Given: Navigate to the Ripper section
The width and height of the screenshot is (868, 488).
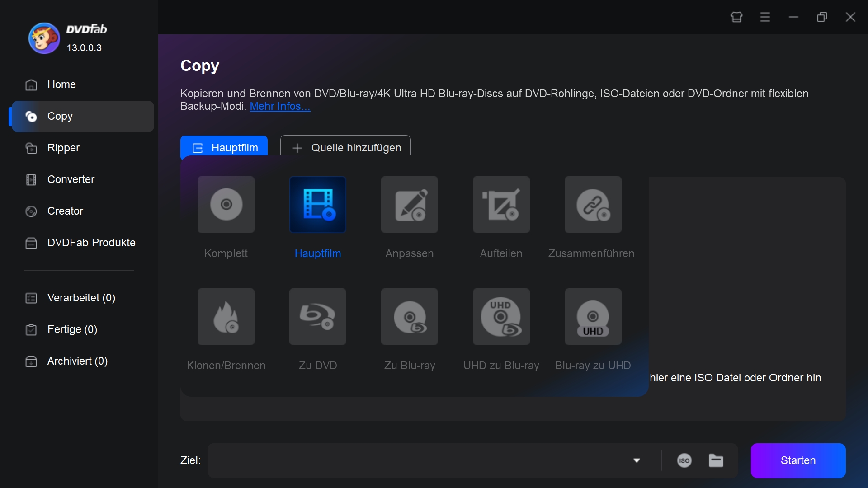Looking at the screenshot, I should pos(63,147).
